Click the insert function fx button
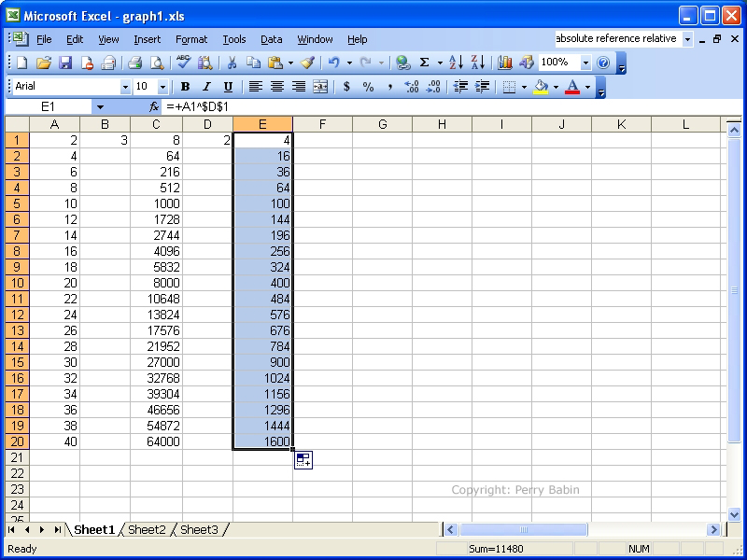Screen dimensions: 747x560 pyautogui.click(x=154, y=106)
